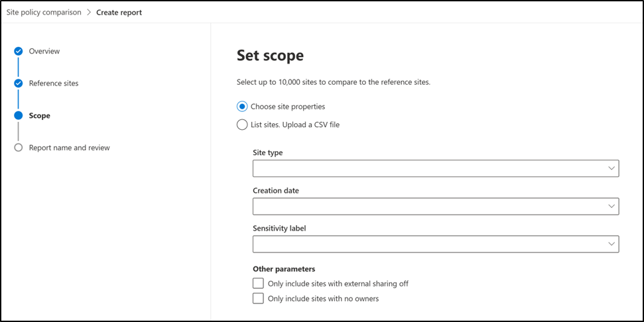Click the breadcrumb chevron separator

click(89, 12)
